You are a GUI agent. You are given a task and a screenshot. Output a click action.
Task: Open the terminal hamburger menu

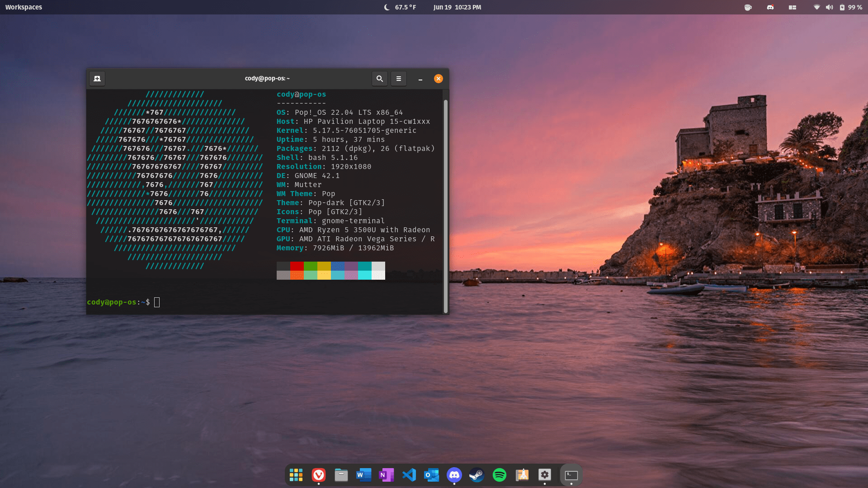(398, 78)
